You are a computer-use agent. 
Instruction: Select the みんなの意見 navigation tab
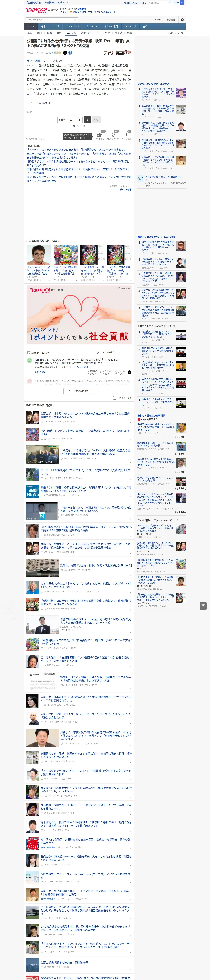(111, 27)
